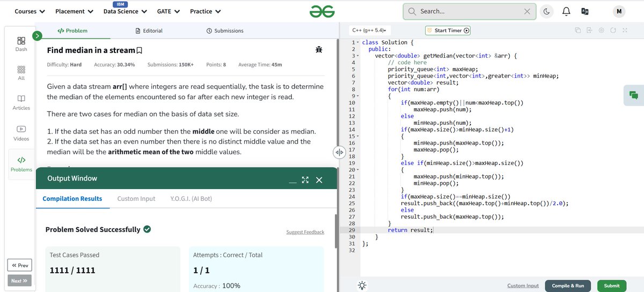Open editor settings gear icon
Viewport: 644px width, 292px height.
coord(601,31)
